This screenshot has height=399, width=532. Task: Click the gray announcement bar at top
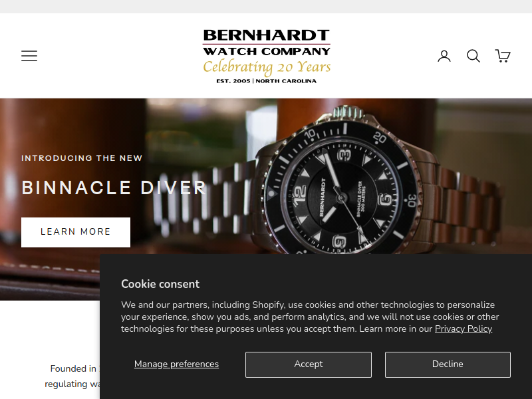pyautogui.click(x=266, y=7)
